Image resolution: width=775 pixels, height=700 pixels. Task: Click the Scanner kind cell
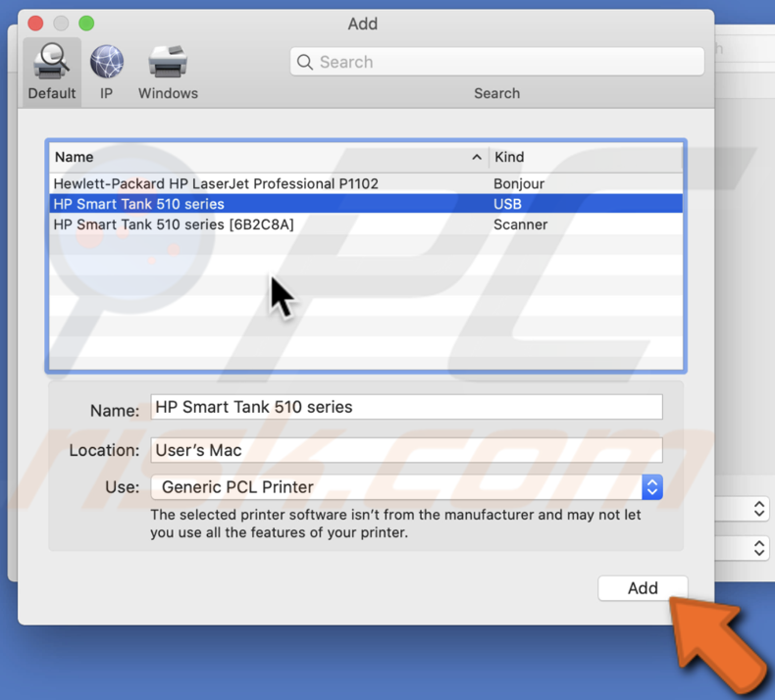click(521, 225)
